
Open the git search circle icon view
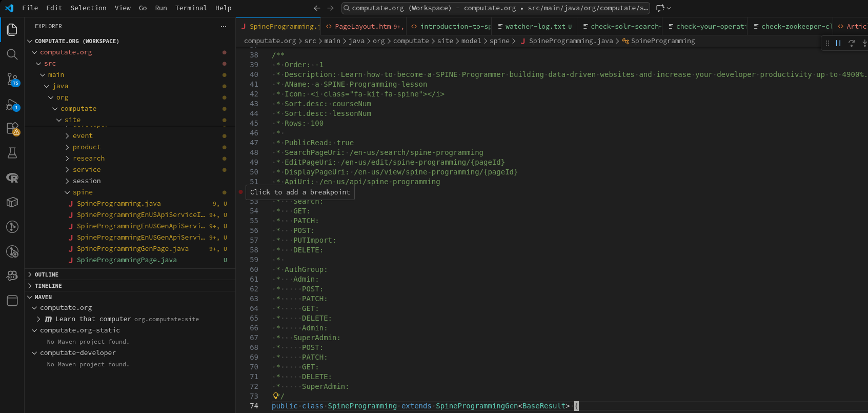[12, 251]
